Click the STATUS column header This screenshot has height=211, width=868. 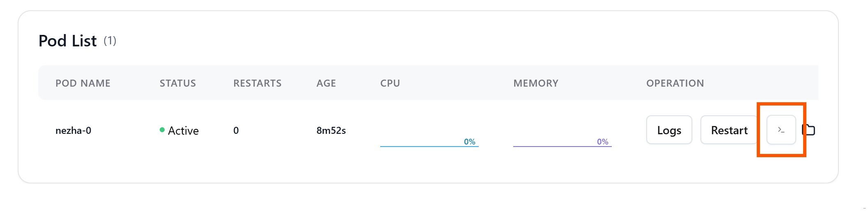[x=177, y=83]
